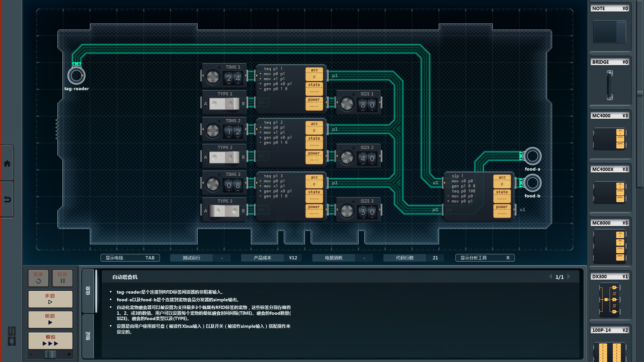Flip the TYPE 3 A/B switch

(224, 211)
